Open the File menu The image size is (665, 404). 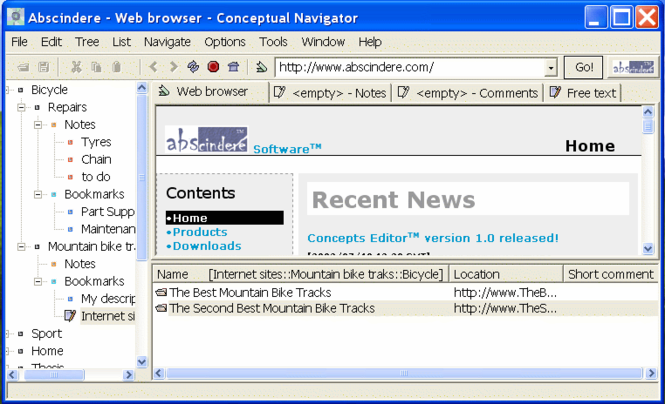(x=19, y=42)
